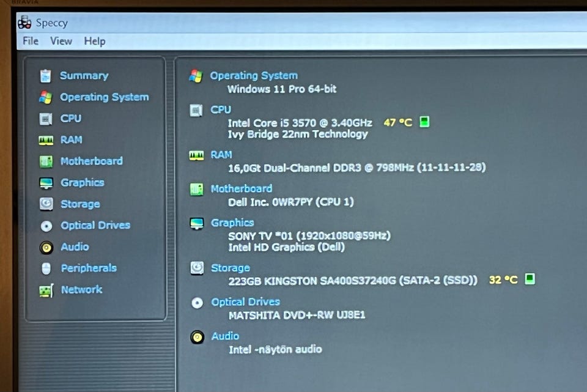Click the Optical Drives disc icon in summary pane

point(198,303)
